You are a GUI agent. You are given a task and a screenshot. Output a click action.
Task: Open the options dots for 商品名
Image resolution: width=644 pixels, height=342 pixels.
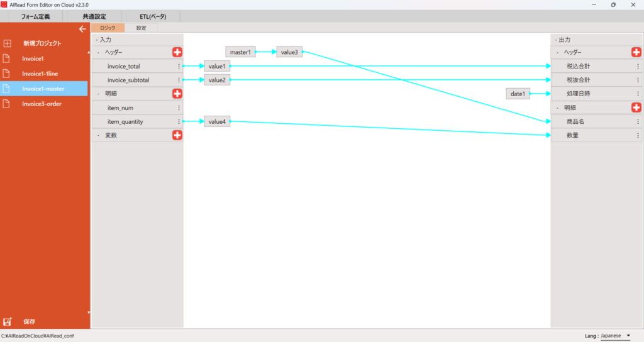(637, 121)
